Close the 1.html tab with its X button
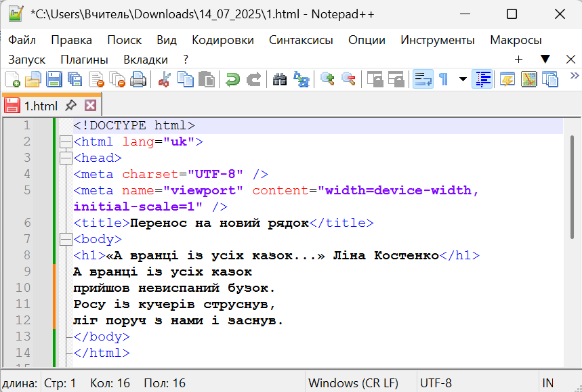 (x=89, y=106)
